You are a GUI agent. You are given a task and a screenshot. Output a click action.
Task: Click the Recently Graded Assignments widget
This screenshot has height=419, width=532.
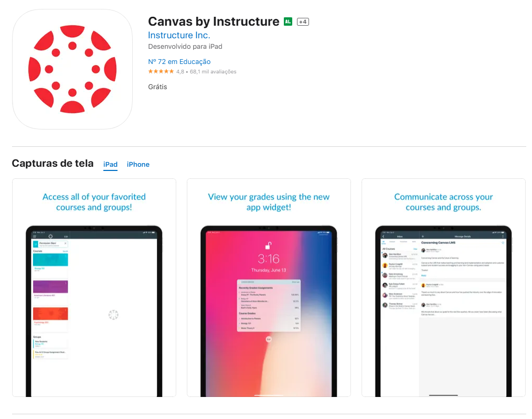click(x=269, y=305)
